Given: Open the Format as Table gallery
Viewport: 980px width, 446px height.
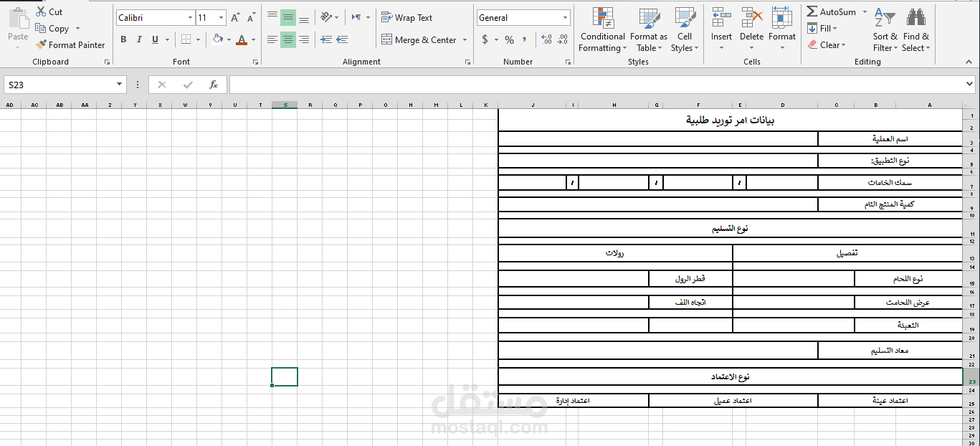Looking at the screenshot, I should 649,30.
